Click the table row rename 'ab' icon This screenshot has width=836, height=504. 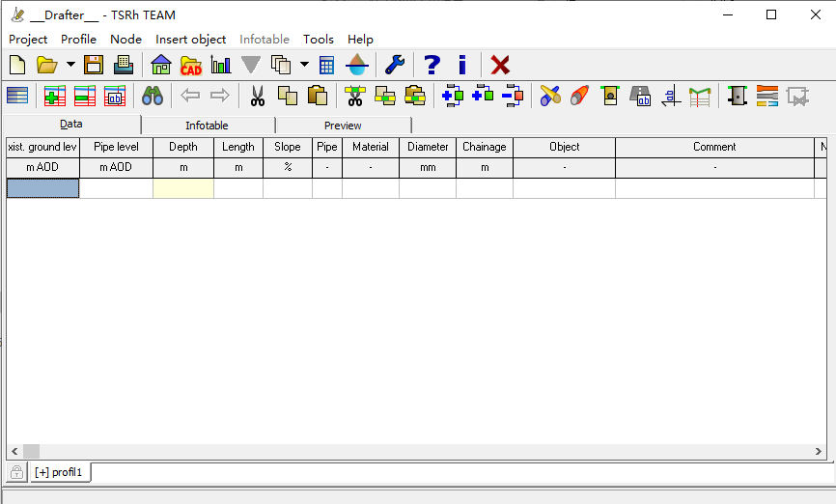(115, 96)
